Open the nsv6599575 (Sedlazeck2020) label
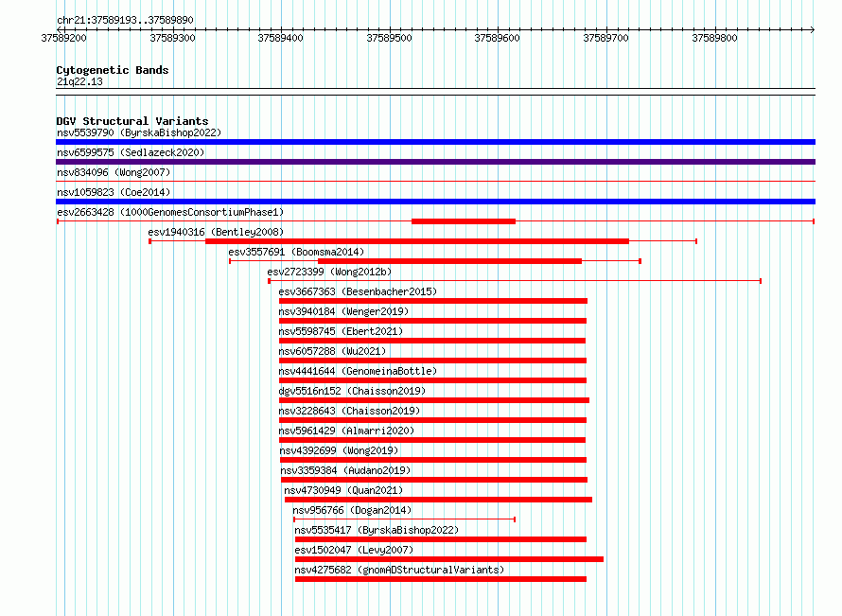The height and width of the screenshot is (616, 842). pos(131,152)
